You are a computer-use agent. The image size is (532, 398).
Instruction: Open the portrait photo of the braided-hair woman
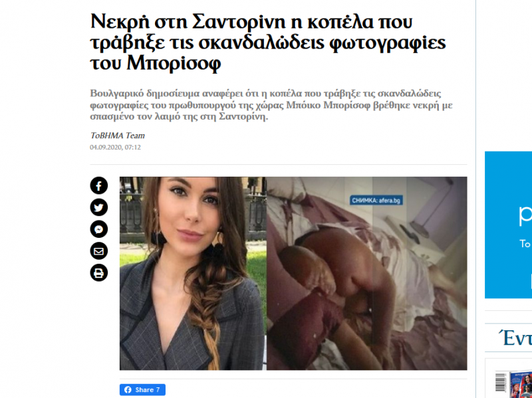pos(193,273)
